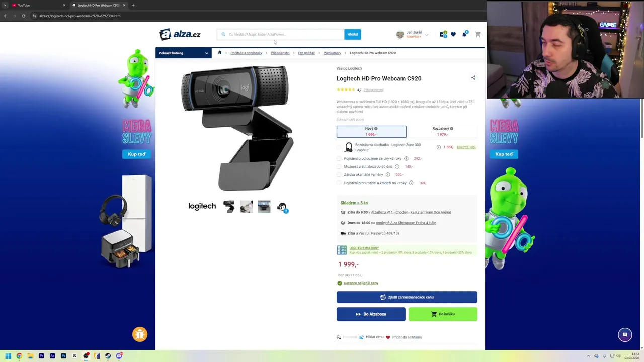Expand Zobrazit celý popis description
The height and width of the screenshot is (362, 644).
coord(350,120)
